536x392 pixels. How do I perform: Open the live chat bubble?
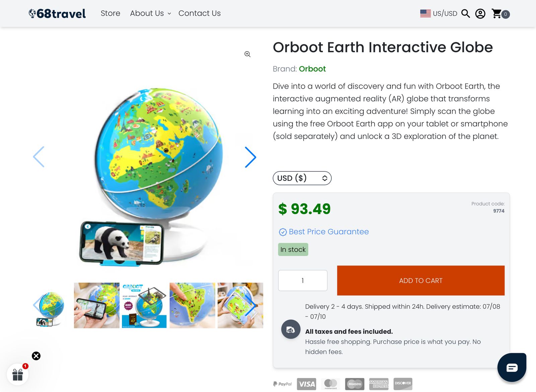pyautogui.click(x=512, y=367)
